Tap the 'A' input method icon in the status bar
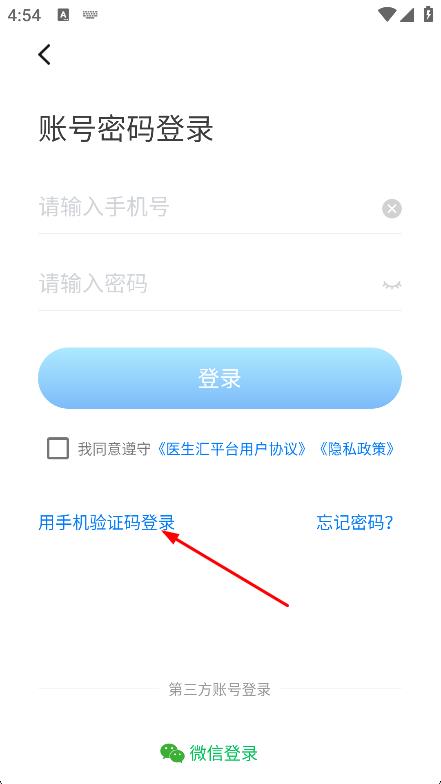Image resolution: width=441 pixels, height=784 pixels. (x=64, y=15)
